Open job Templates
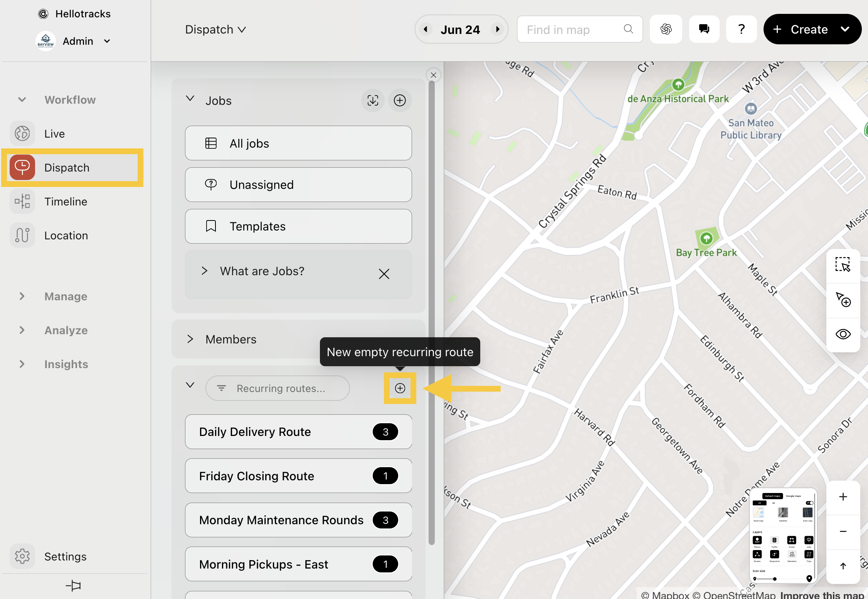 [298, 226]
